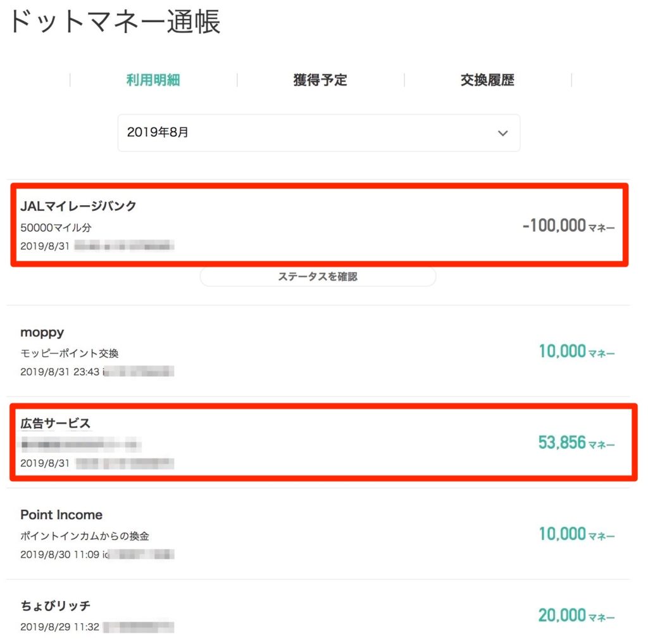
Task: Click the ドットマネー通帳 page title
Action: tap(115, 22)
